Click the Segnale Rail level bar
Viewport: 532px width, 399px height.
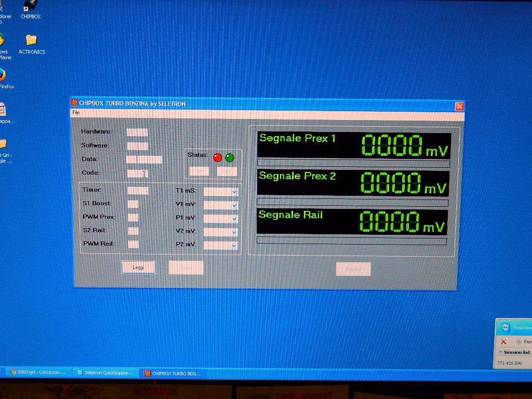pos(352,241)
